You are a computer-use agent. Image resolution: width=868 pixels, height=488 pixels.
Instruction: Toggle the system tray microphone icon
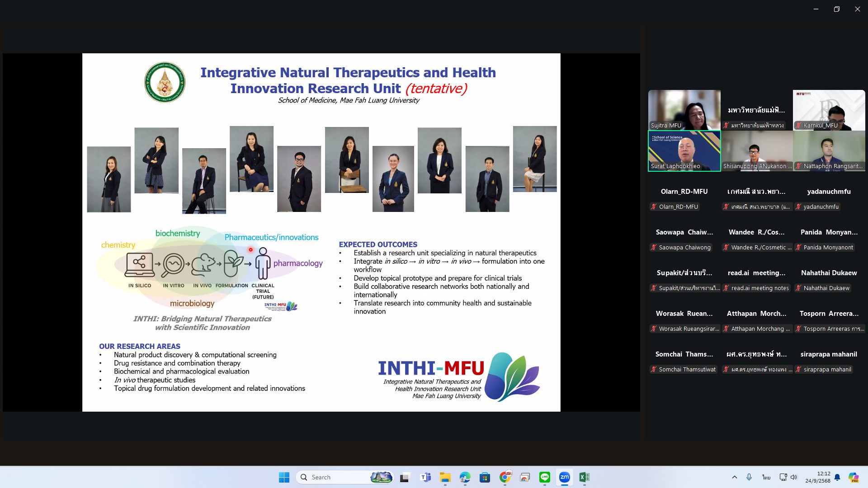click(749, 477)
